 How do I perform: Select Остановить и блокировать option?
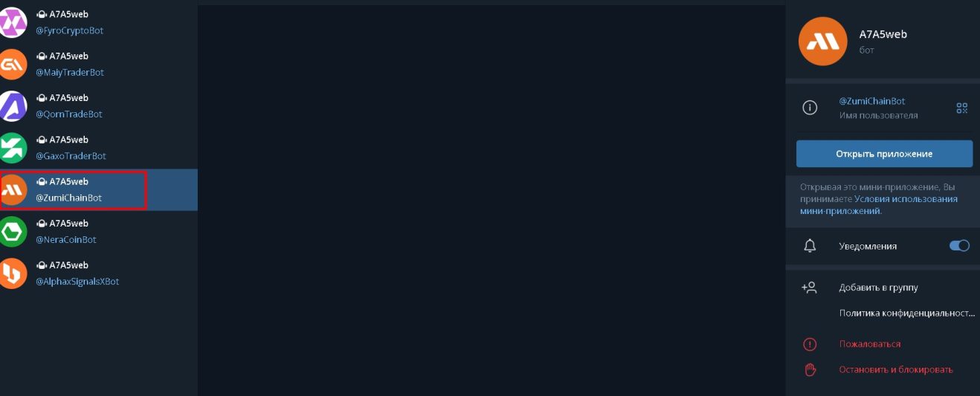(x=895, y=369)
